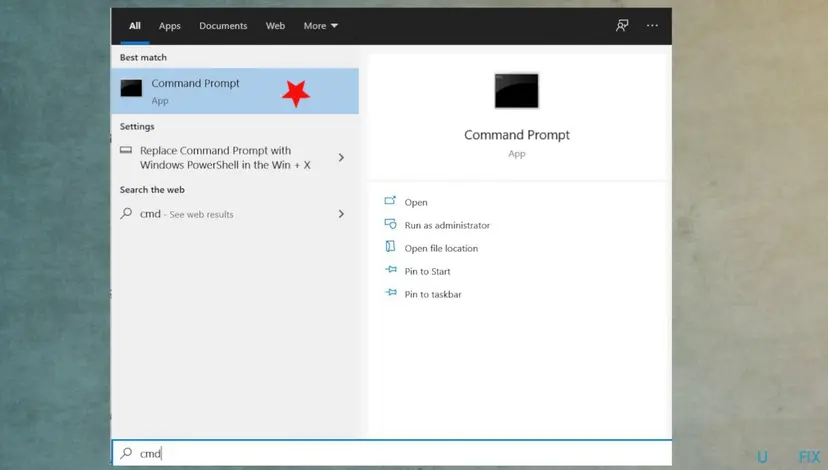Open the Documents search tab
This screenshot has width=828, height=470.
(x=223, y=25)
